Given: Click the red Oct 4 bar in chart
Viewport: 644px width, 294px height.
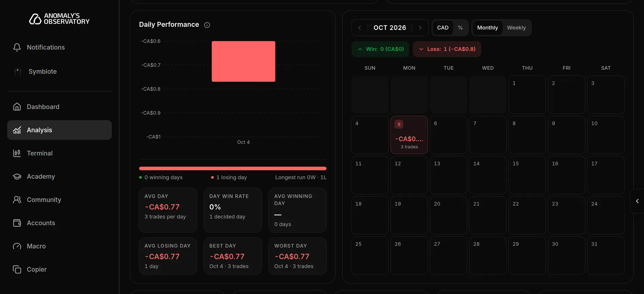Looking at the screenshot, I should (x=244, y=61).
